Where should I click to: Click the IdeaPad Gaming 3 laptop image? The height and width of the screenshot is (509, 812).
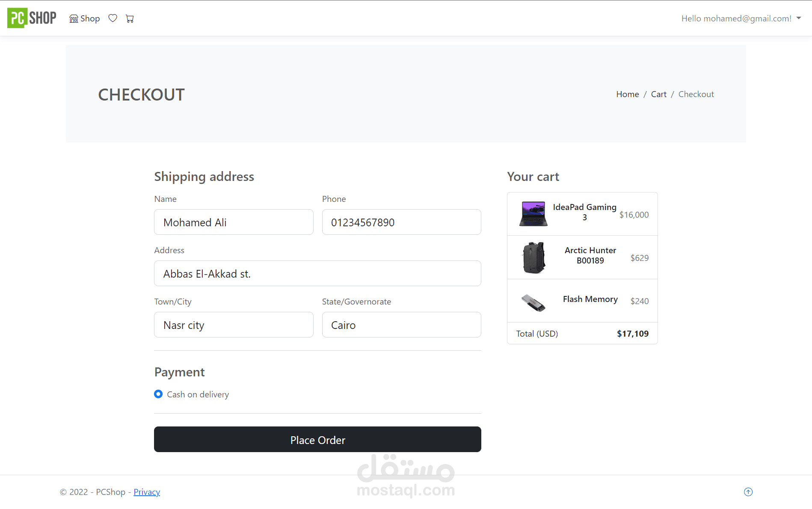point(533,214)
